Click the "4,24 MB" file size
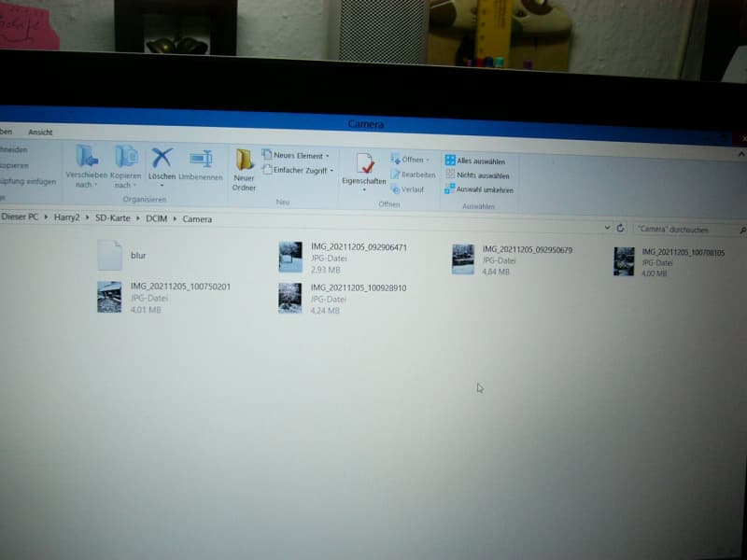 pyautogui.click(x=325, y=311)
